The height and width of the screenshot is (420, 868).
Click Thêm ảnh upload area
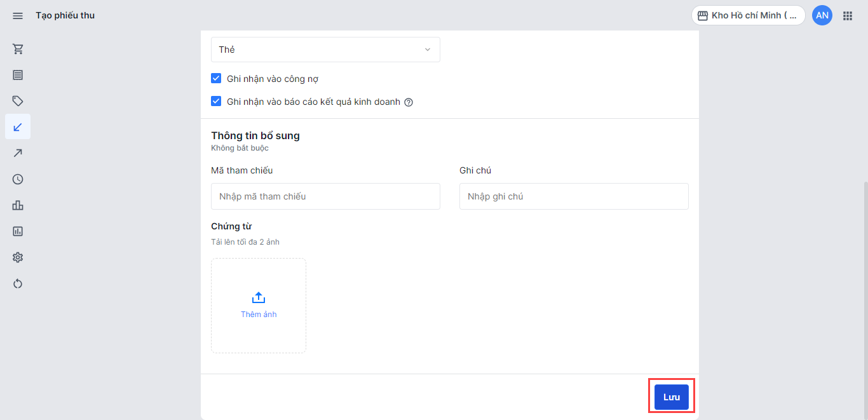(x=259, y=306)
